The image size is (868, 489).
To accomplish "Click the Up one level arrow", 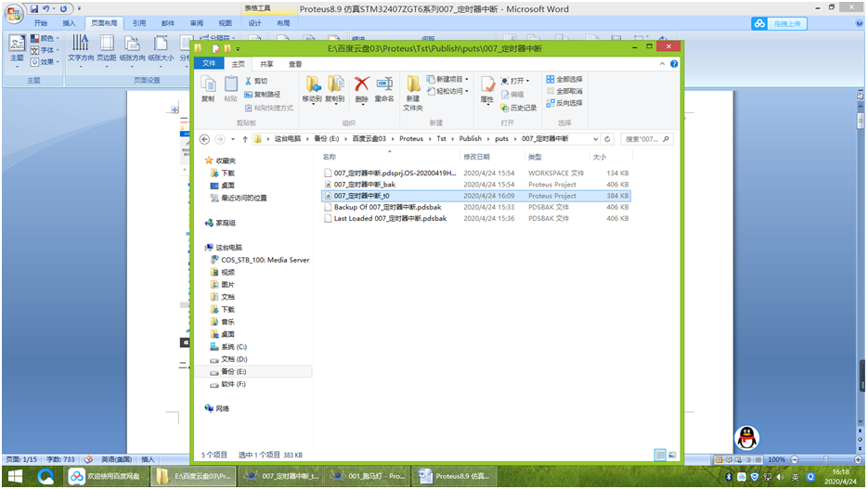I will (245, 139).
